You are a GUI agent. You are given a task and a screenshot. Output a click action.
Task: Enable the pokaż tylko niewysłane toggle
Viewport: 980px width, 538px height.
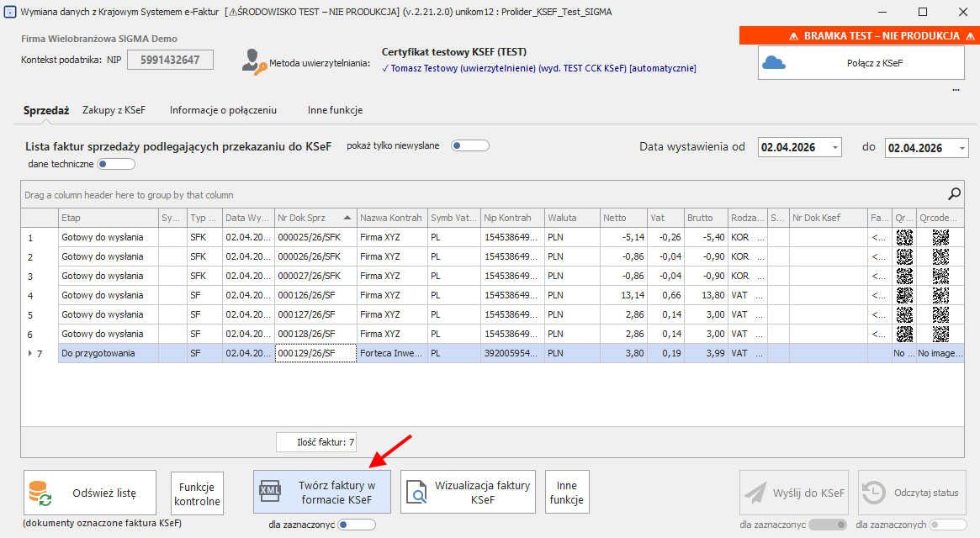(470, 145)
